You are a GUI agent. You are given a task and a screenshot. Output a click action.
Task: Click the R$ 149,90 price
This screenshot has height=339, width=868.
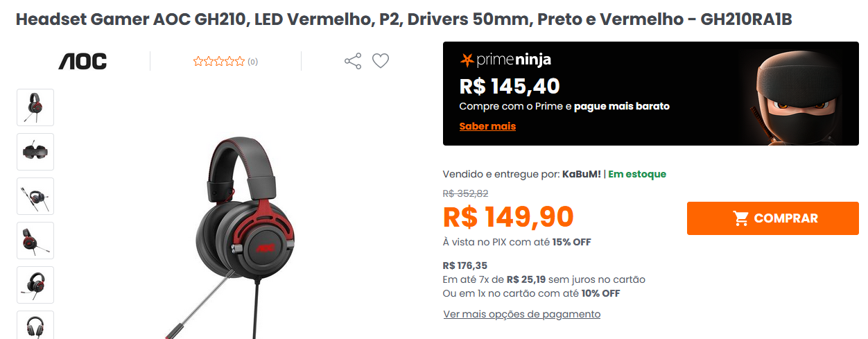508,217
